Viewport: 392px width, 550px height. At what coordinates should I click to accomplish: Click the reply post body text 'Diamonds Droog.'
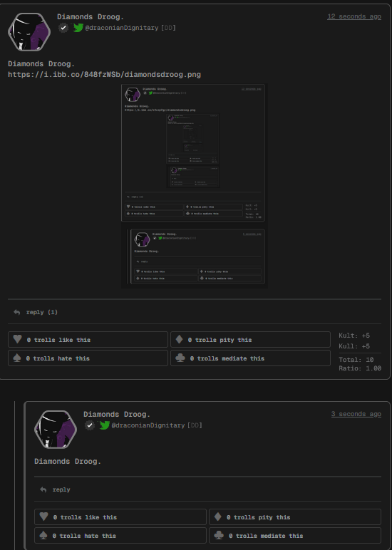click(68, 461)
